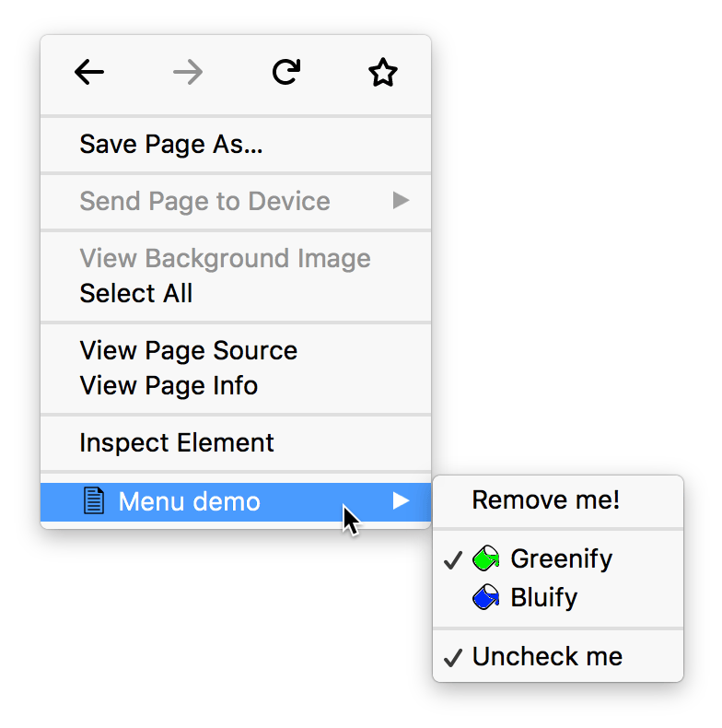Click the Bookmark star icon
This screenshot has width=722, height=728.
click(x=382, y=73)
